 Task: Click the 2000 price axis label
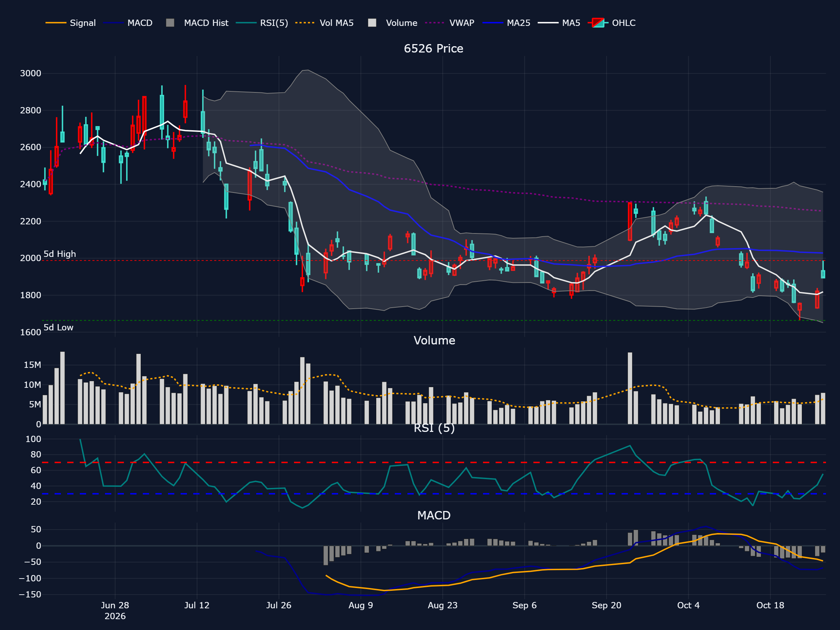pos(30,258)
